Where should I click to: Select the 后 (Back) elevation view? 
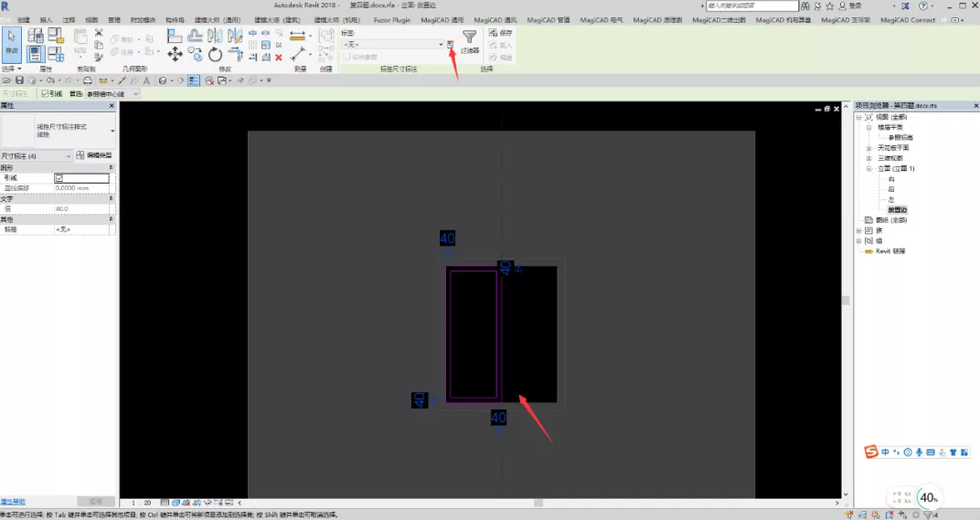click(x=891, y=189)
